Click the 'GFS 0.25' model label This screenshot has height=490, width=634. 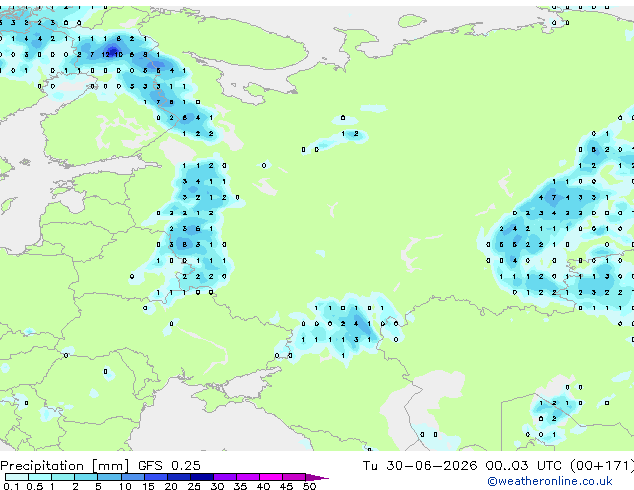(x=169, y=465)
